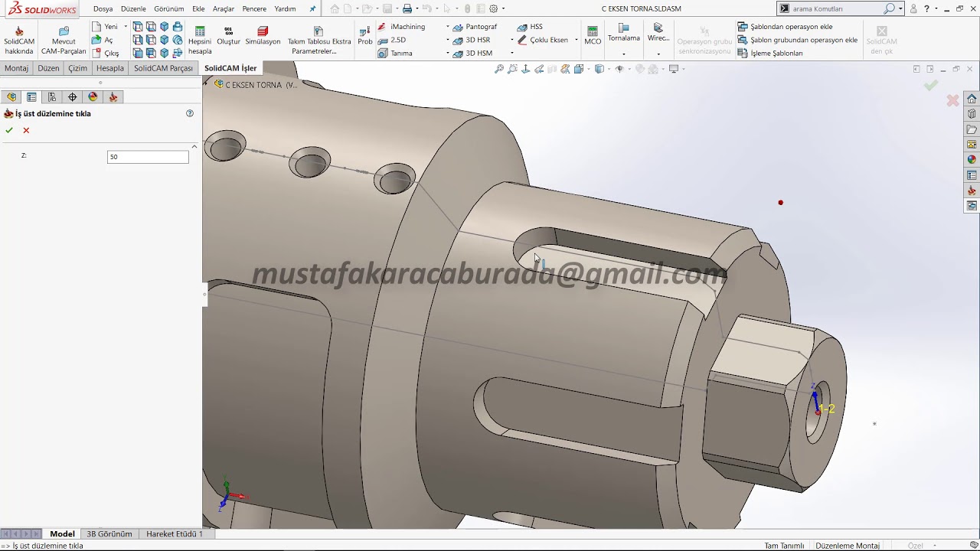Open the Araçlar menu
The height and width of the screenshot is (551, 980).
tap(224, 9)
